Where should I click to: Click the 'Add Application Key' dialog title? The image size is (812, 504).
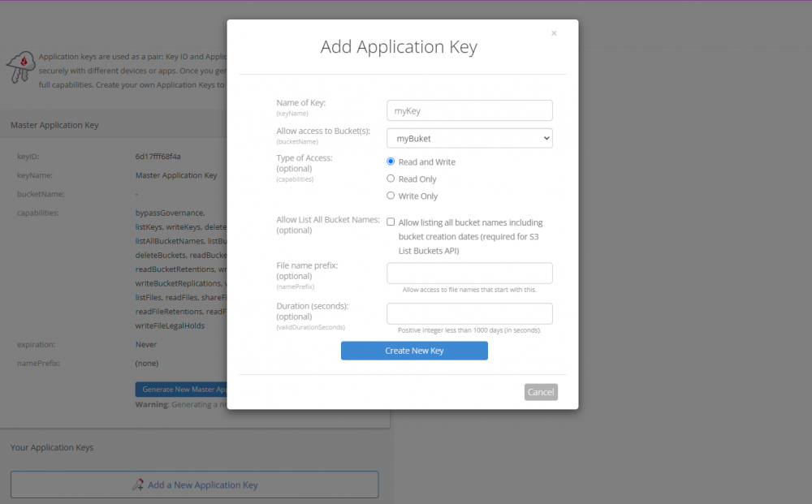[399, 47]
